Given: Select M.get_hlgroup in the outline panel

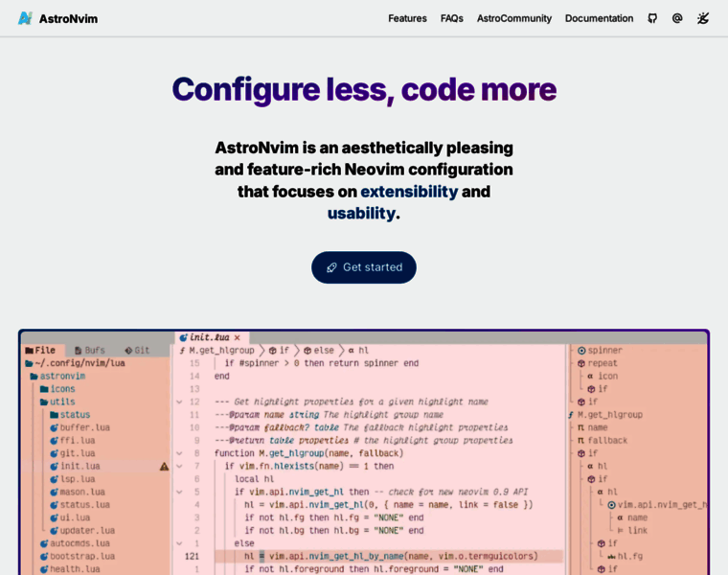Looking at the screenshot, I should (605, 415).
